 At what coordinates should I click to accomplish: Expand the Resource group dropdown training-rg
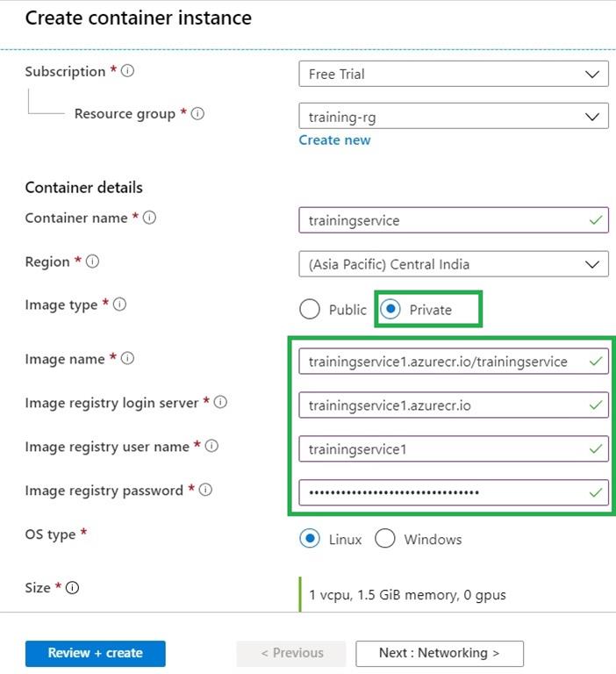[x=454, y=116]
